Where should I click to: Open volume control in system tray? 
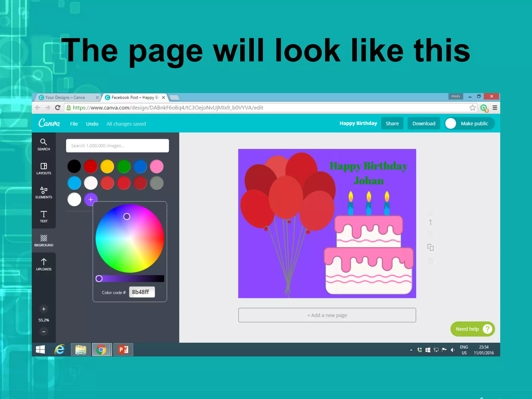point(453,350)
